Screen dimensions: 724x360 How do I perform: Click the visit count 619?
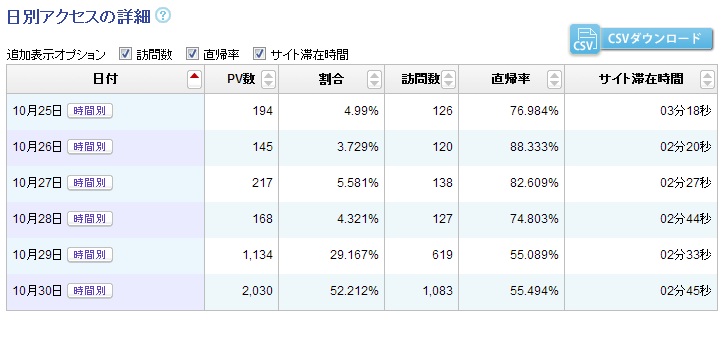click(442, 254)
